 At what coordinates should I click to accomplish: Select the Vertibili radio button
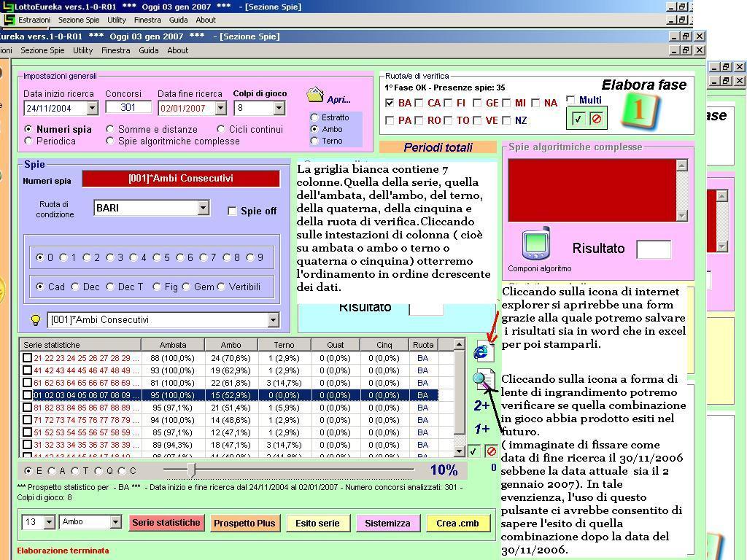pyautogui.click(x=221, y=287)
